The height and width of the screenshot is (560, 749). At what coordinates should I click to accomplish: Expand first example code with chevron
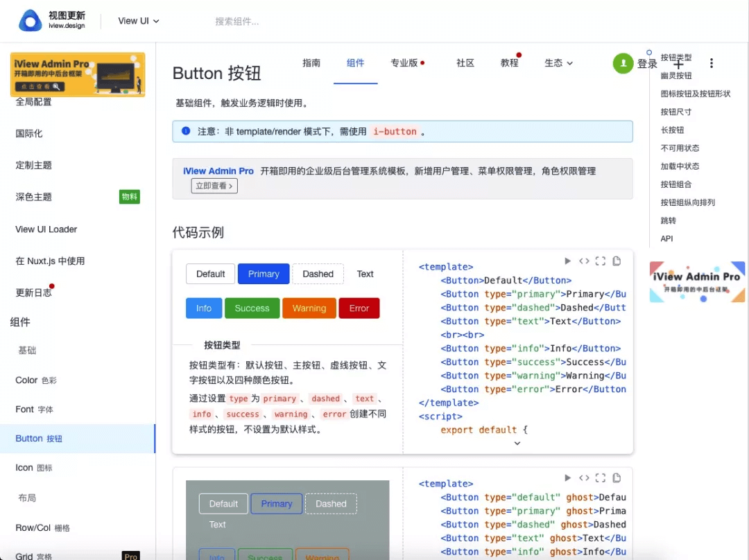click(x=517, y=444)
